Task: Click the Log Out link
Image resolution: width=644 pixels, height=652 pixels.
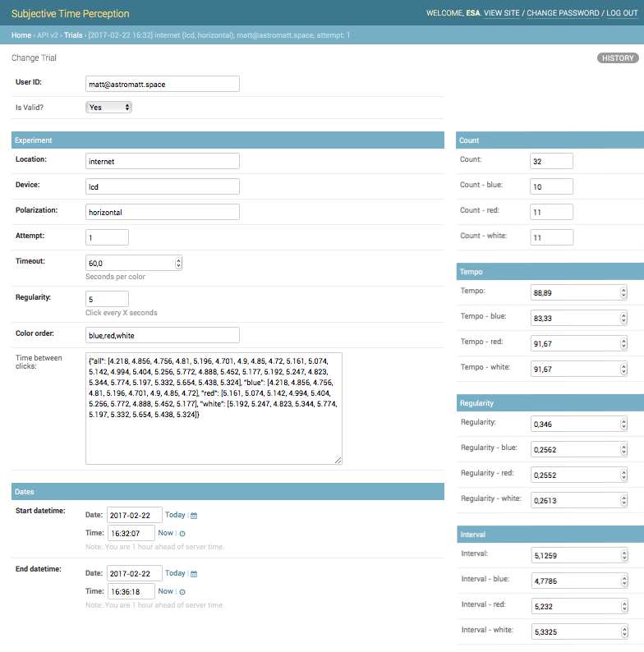Action: pos(622,14)
